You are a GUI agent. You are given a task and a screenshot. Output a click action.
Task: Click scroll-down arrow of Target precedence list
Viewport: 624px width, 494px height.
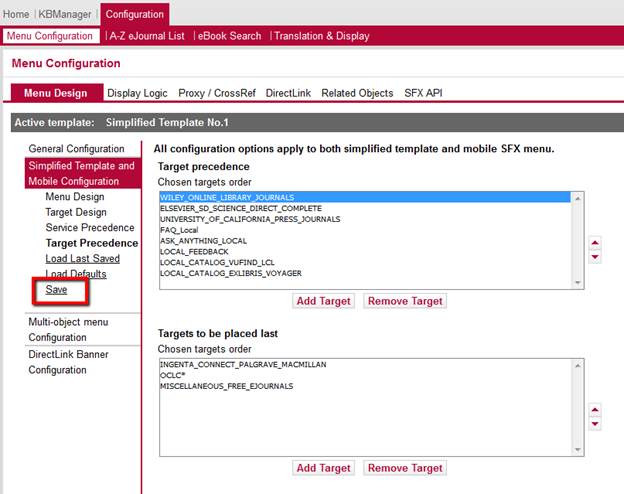577,283
